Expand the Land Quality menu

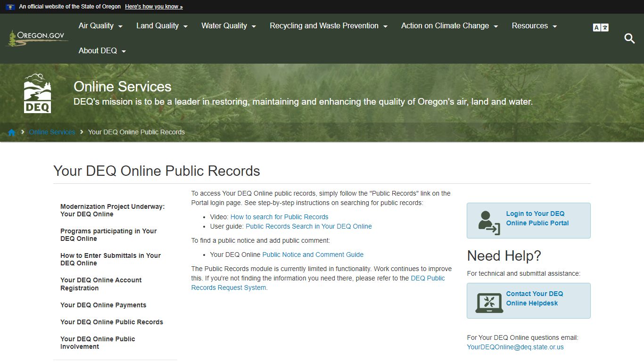[x=162, y=26]
